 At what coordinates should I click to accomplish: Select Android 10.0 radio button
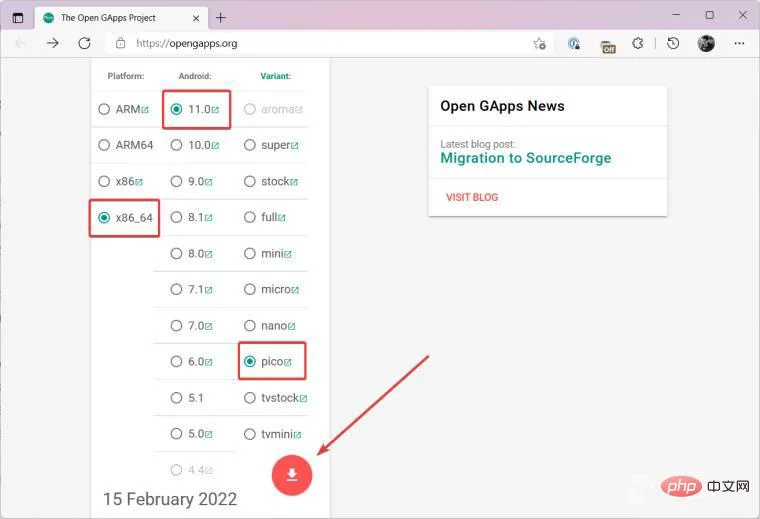click(176, 145)
